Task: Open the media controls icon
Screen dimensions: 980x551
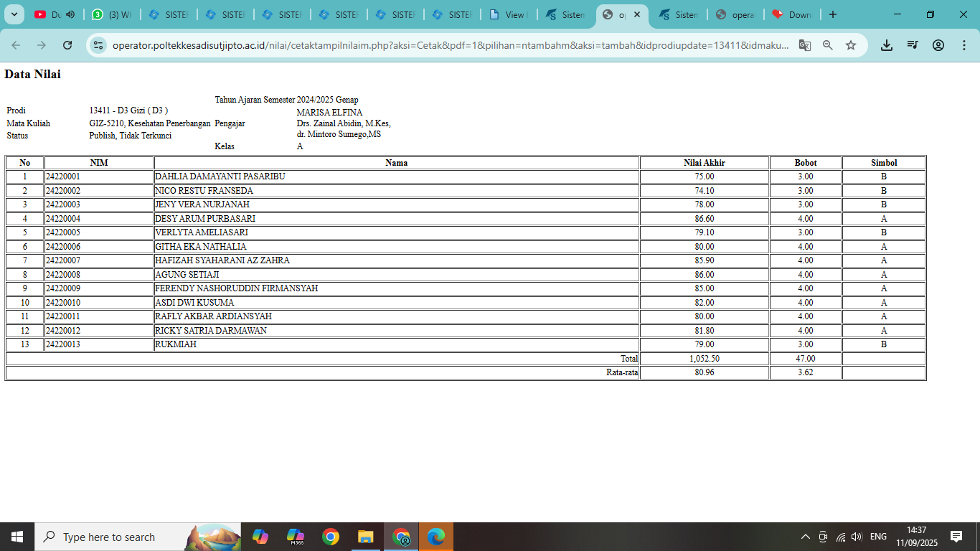Action: tap(913, 45)
